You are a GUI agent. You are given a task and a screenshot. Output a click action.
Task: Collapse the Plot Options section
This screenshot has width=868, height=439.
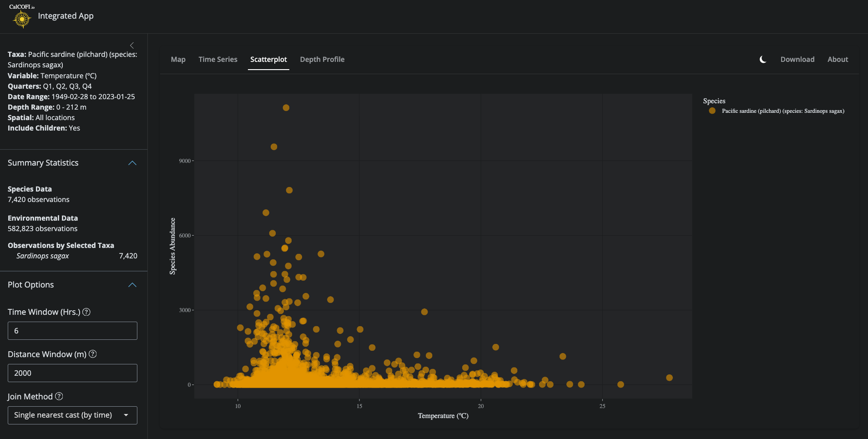coord(132,285)
